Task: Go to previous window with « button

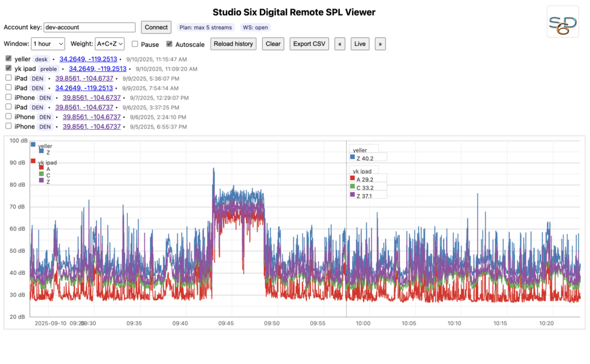Action: [x=340, y=44]
